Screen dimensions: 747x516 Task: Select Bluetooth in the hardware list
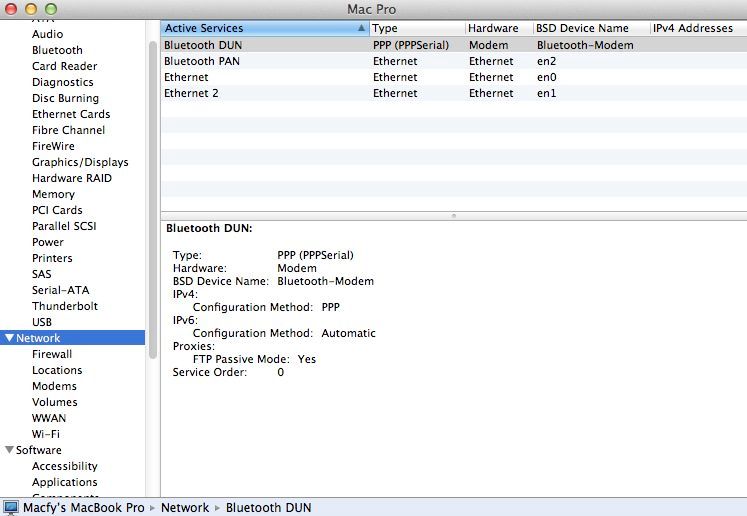tap(57, 50)
